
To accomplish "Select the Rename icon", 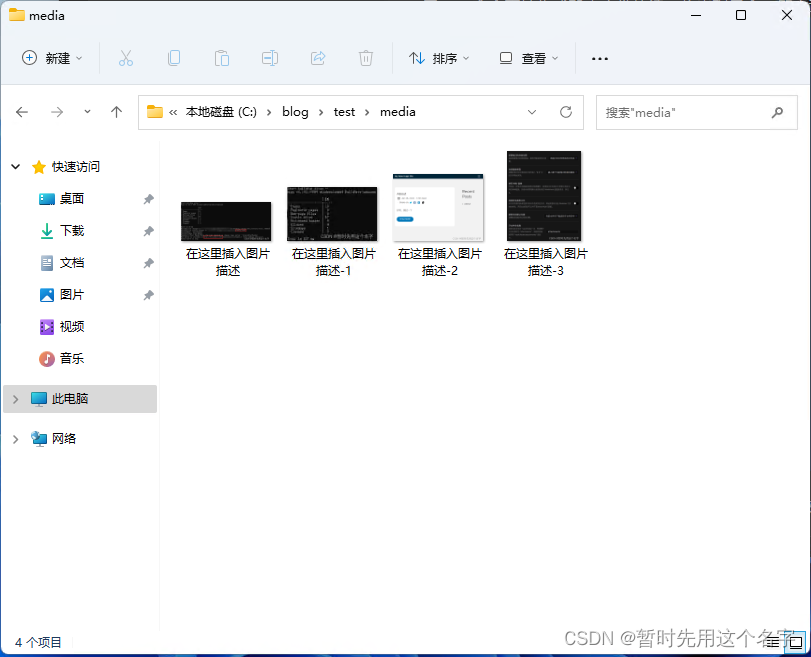I will coord(270,59).
